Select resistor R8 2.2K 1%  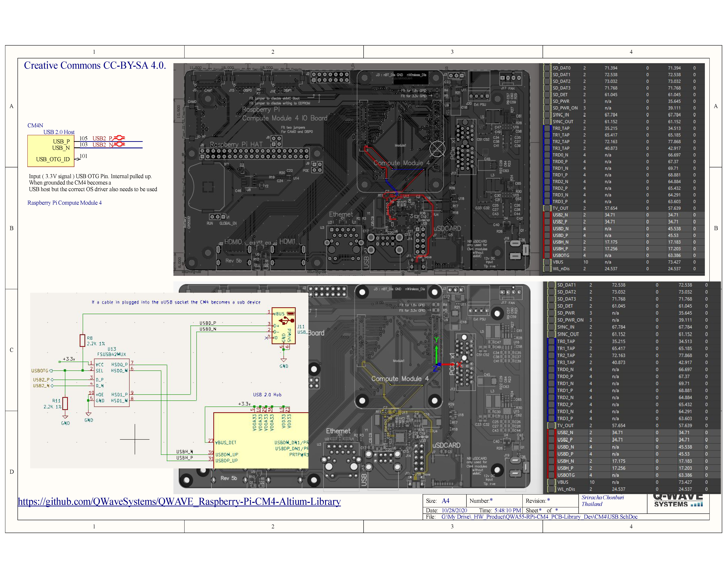click(82, 340)
